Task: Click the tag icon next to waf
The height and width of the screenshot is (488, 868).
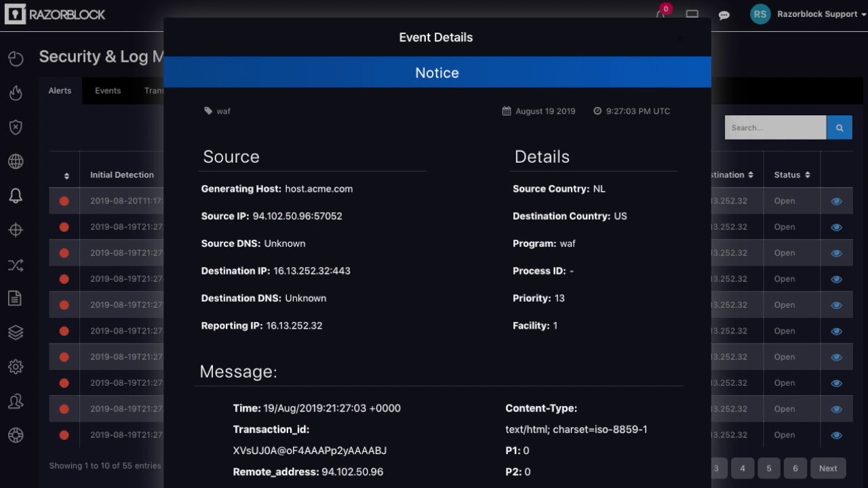Action: pyautogui.click(x=208, y=110)
